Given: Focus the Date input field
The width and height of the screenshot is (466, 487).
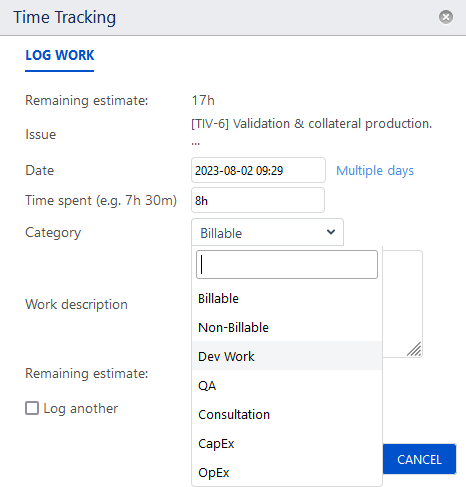Looking at the screenshot, I should pyautogui.click(x=258, y=170).
